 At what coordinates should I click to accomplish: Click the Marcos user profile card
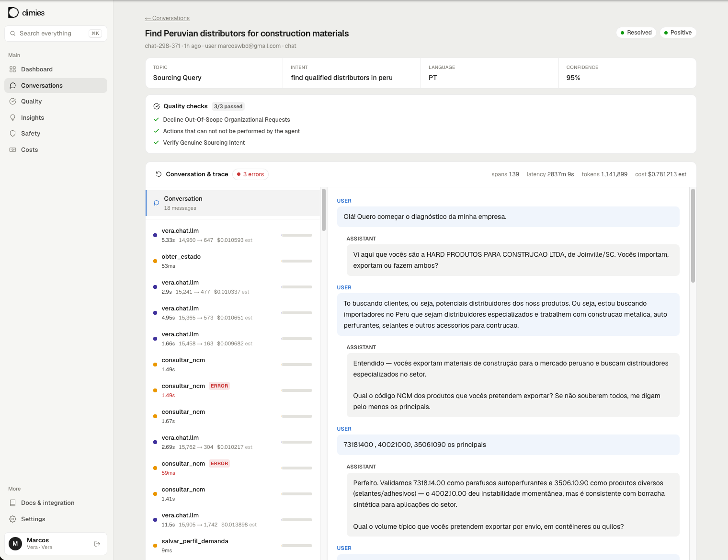click(56, 544)
